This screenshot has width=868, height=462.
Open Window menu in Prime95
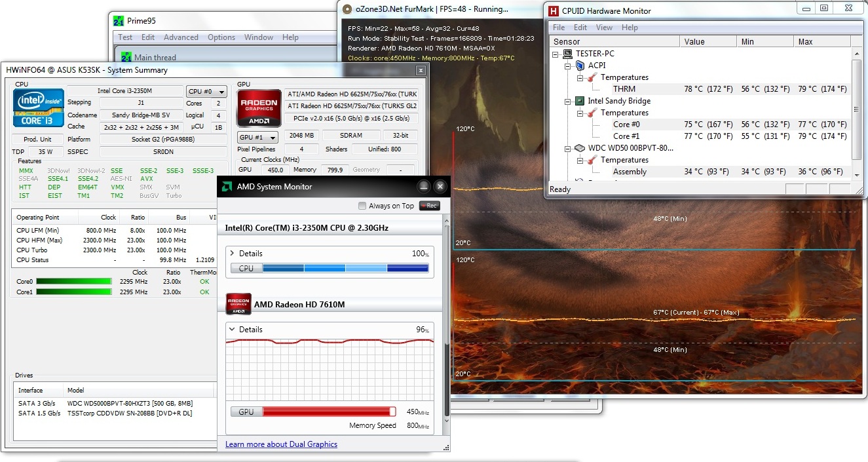point(259,37)
